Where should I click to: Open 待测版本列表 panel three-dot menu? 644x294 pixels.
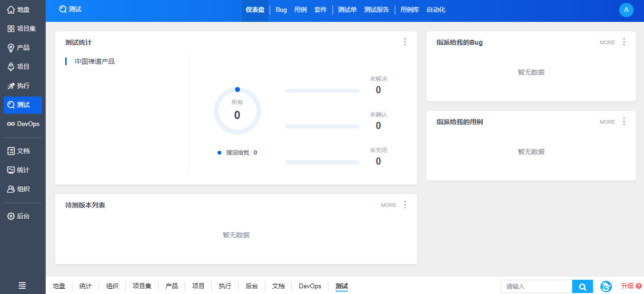[x=405, y=205]
